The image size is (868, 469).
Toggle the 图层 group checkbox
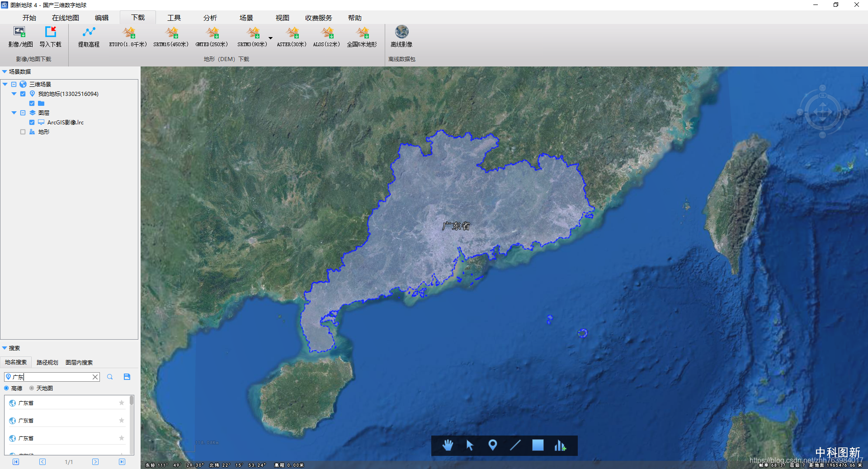(x=23, y=113)
